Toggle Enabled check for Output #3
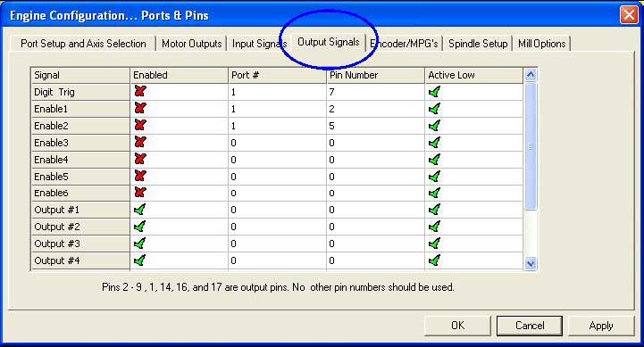Image resolution: width=644 pixels, height=347 pixels. pyautogui.click(x=139, y=244)
